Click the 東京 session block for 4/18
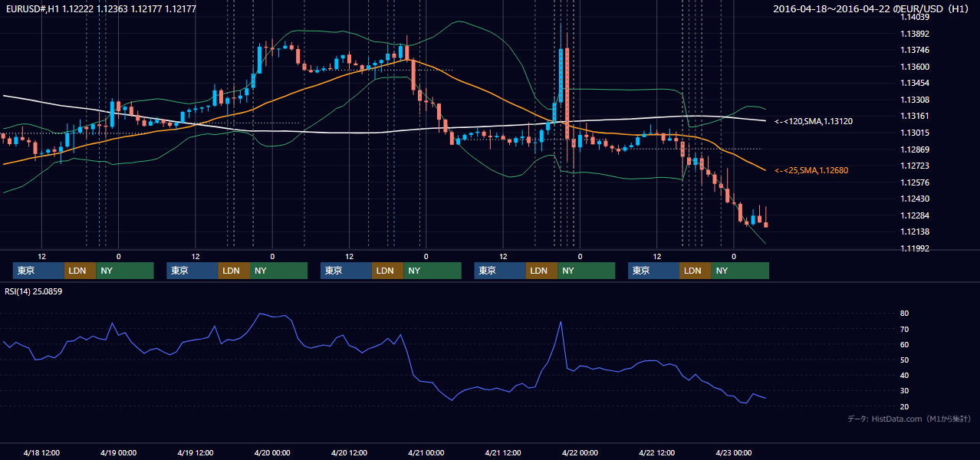This screenshot has width=980, height=460. (x=38, y=271)
